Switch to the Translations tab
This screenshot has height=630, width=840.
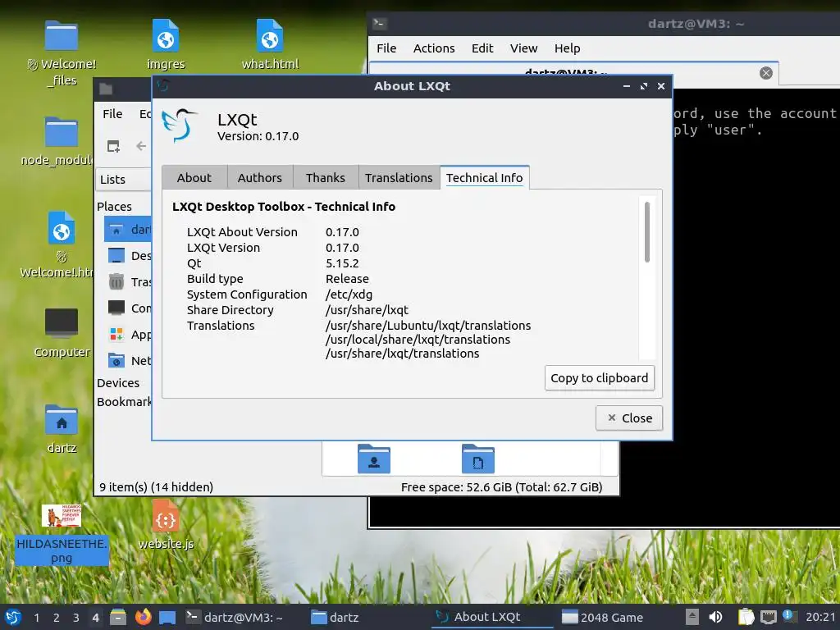click(399, 177)
